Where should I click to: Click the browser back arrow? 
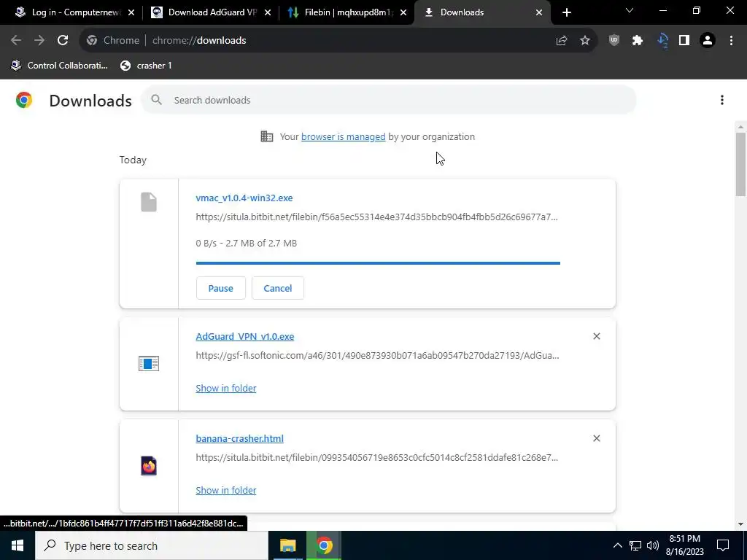pyautogui.click(x=16, y=41)
